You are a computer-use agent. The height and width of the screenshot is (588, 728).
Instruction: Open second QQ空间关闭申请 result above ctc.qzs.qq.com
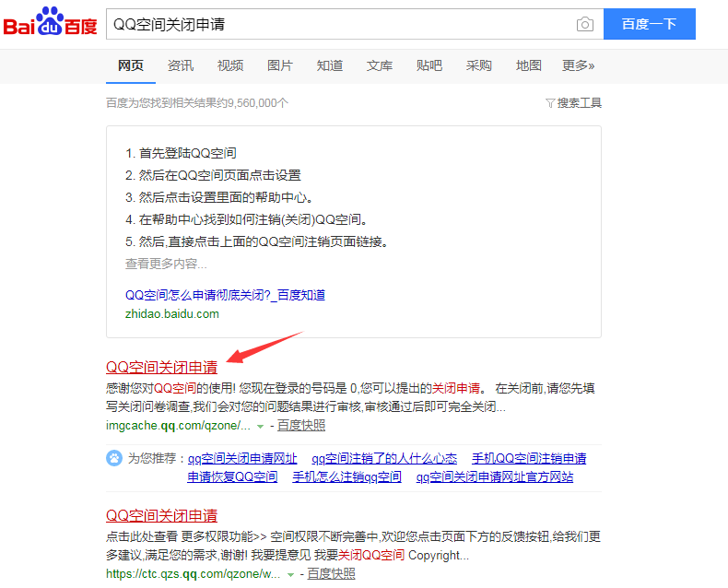[161, 515]
